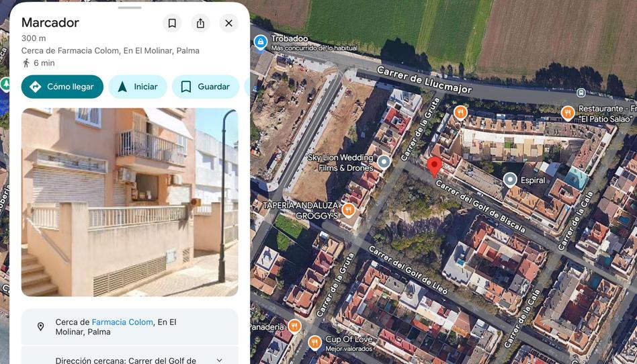Select Sky Lion Wedding Films marker
This screenshot has height=364, width=637.
pyautogui.click(x=384, y=162)
